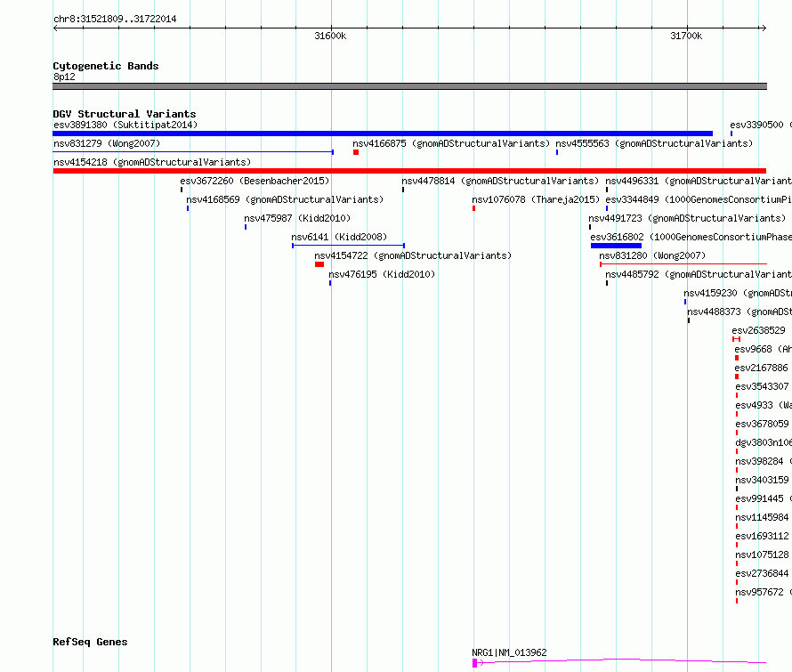Open the nsv4555563 gnomAD variant label
Viewport: 792px width, 672px height.
[x=654, y=143]
